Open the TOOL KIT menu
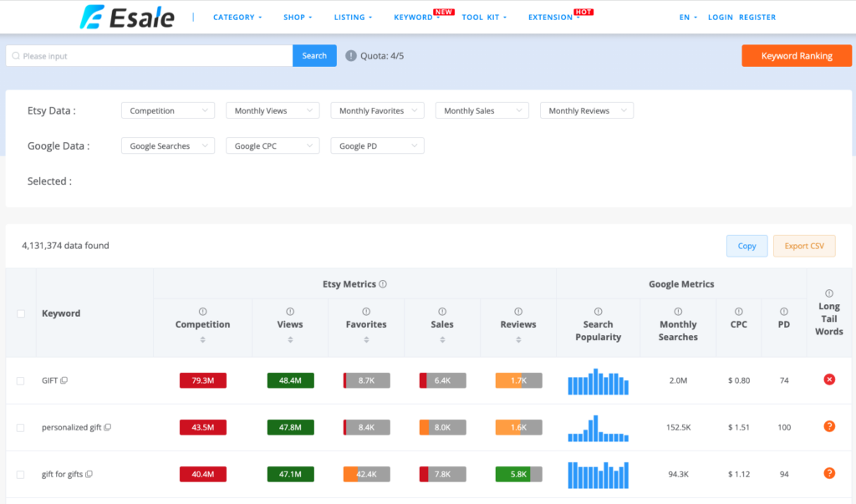This screenshot has height=504, width=856. (x=483, y=15)
